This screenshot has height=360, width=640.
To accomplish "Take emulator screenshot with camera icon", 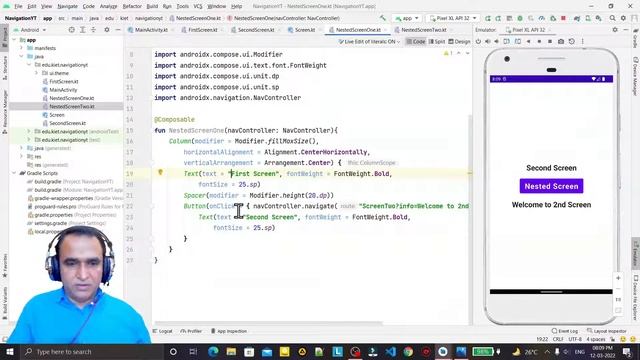I will (x=561, y=41).
